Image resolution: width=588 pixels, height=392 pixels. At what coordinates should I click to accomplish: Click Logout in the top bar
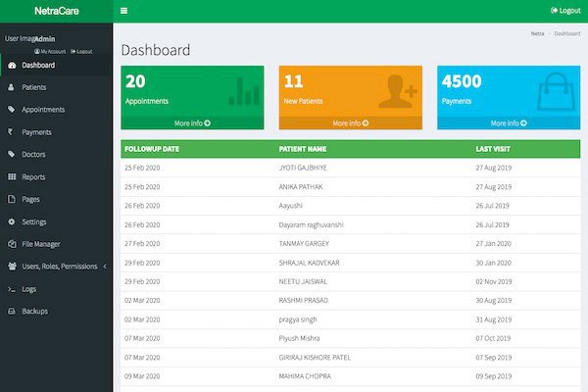click(x=566, y=11)
